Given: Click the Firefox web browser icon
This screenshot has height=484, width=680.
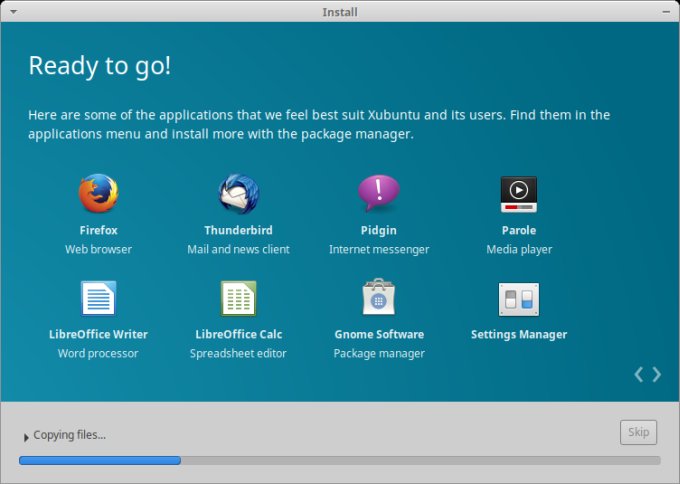Looking at the screenshot, I should pyautogui.click(x=98, y=194).
